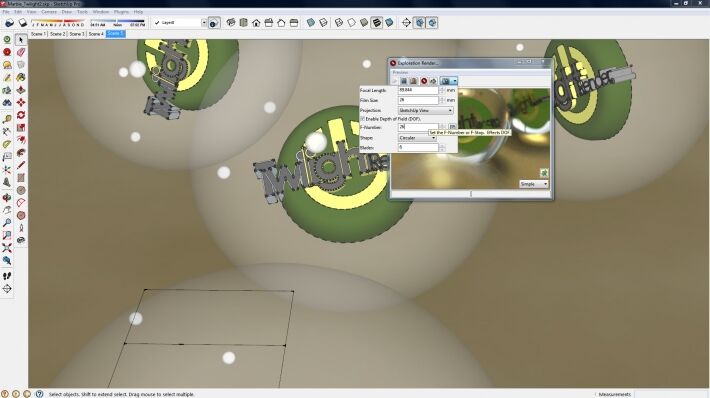Adjust the time of day shadow slider
This screenshot has width=710, height=398.
tap(117, 21)
